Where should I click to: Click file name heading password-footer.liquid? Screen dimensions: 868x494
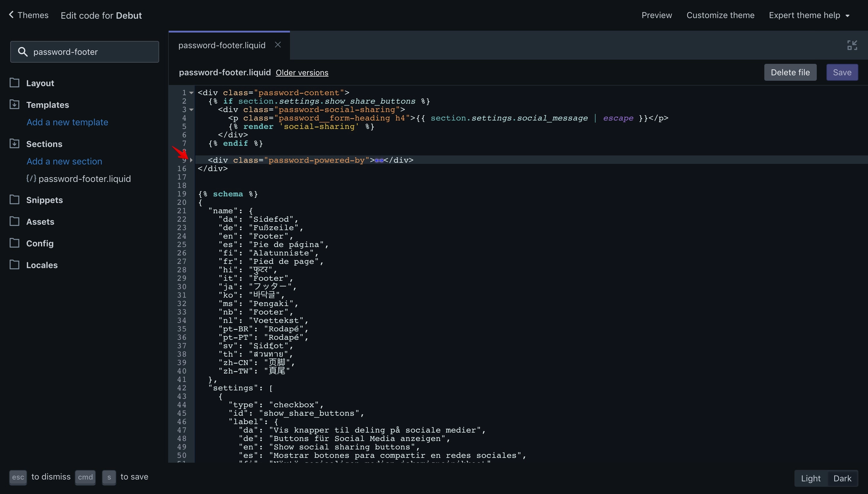tap(225, 72)
